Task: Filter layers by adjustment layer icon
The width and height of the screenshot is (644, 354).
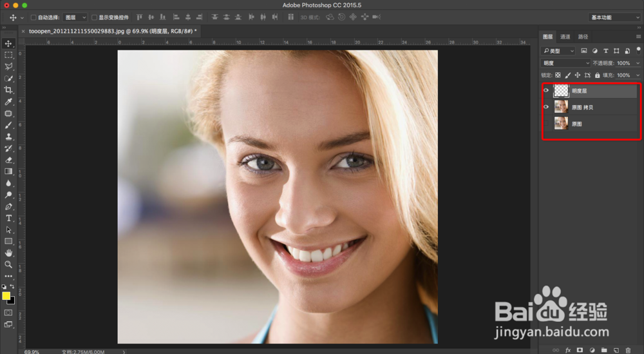Action: [x=594, y=50]
